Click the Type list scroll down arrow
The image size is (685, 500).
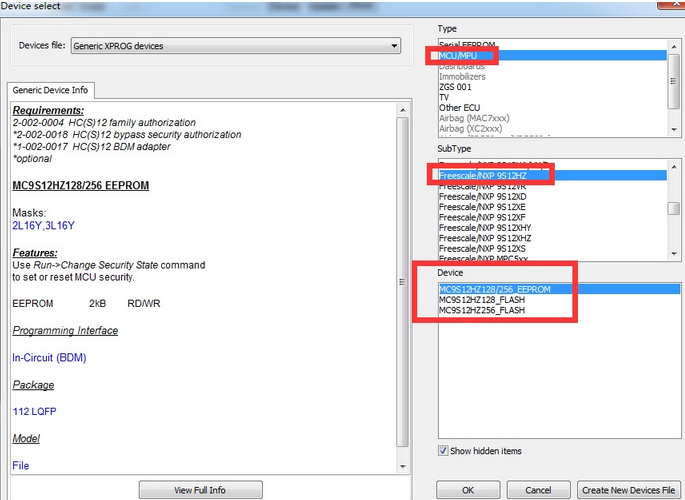click(674, 130)
